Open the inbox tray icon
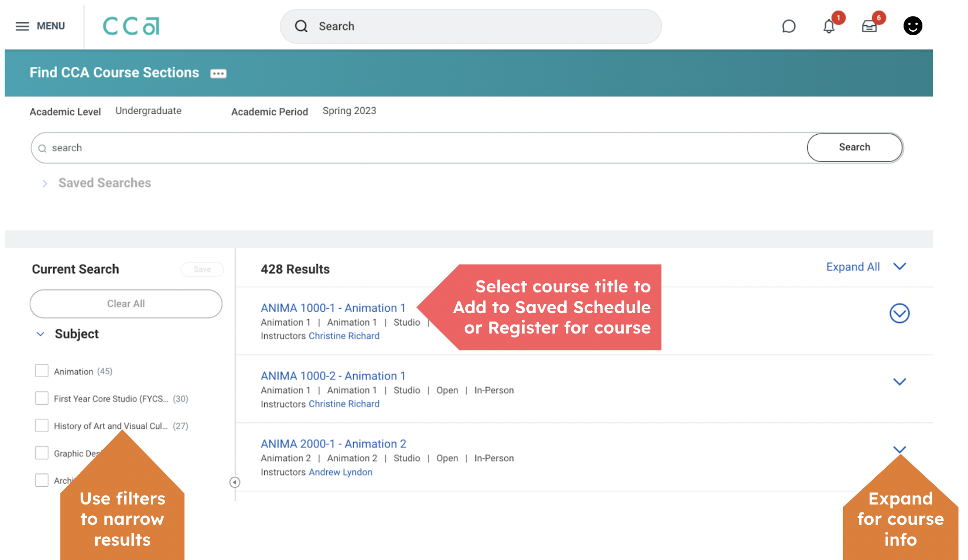The height and width of the screenshot is (560, 968). tap(869, 26)
